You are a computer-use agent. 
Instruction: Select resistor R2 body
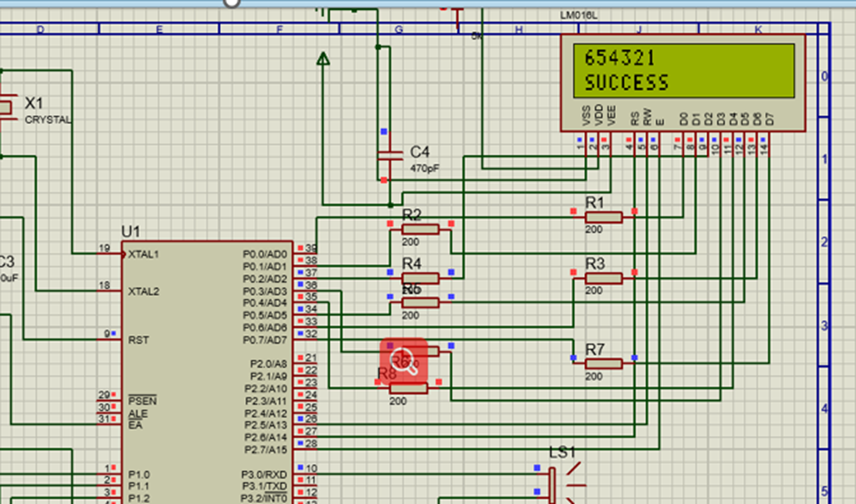(x=420, y=229)
